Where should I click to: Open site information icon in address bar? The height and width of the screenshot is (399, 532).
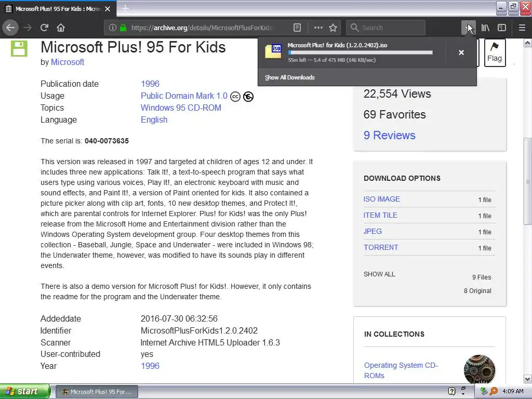coord(113,28)
